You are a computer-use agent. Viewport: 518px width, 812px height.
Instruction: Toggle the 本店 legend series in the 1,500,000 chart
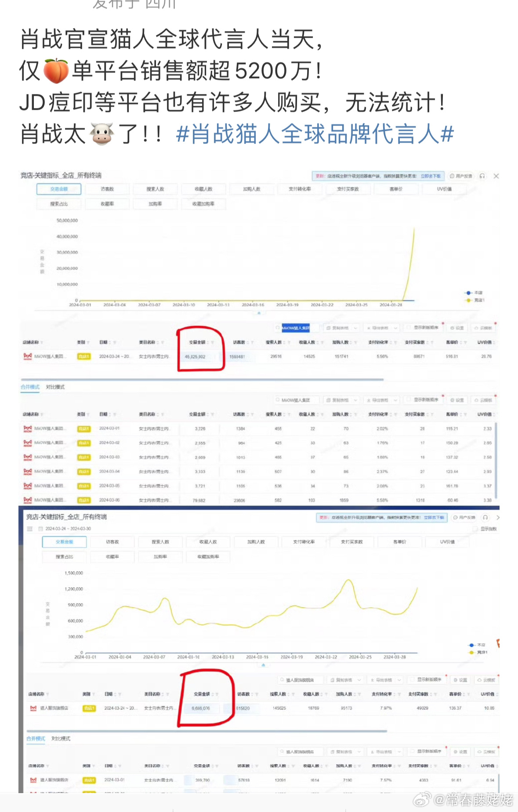click(x=477, y=645)
